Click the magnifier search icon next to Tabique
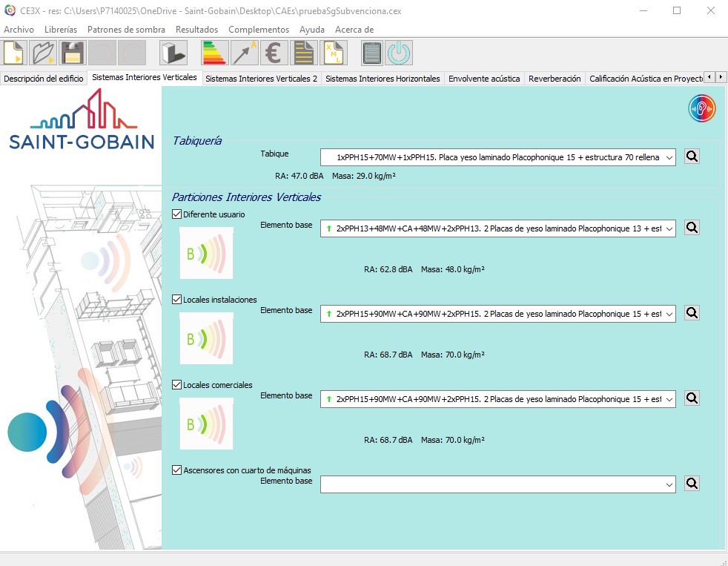 click(692, 157)
